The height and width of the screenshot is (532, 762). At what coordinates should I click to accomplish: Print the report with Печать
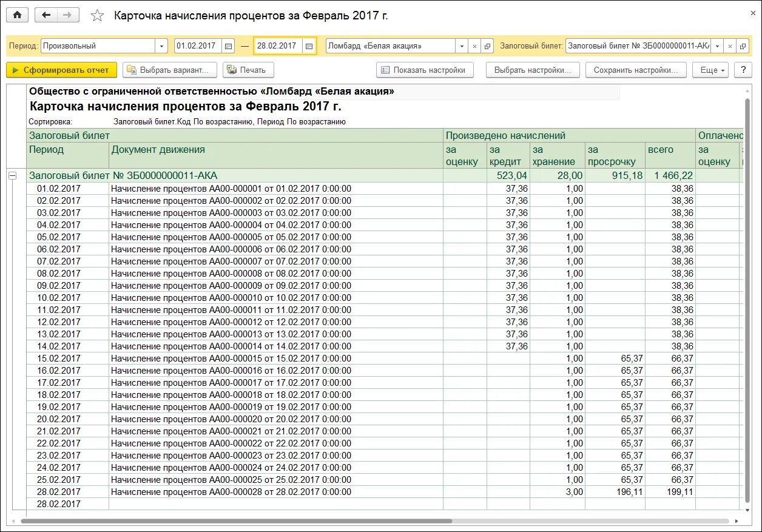[x=248, y=70]
